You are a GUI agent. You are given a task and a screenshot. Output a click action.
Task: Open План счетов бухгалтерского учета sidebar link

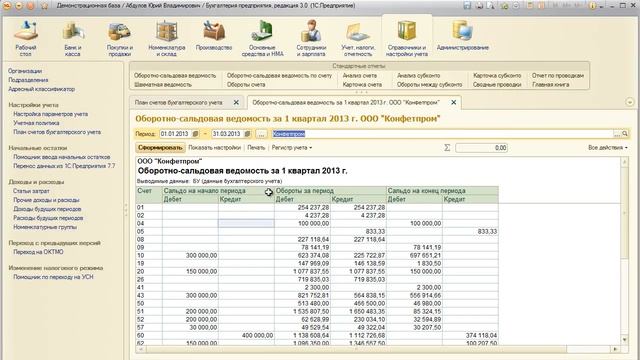(x=57, y=132)
